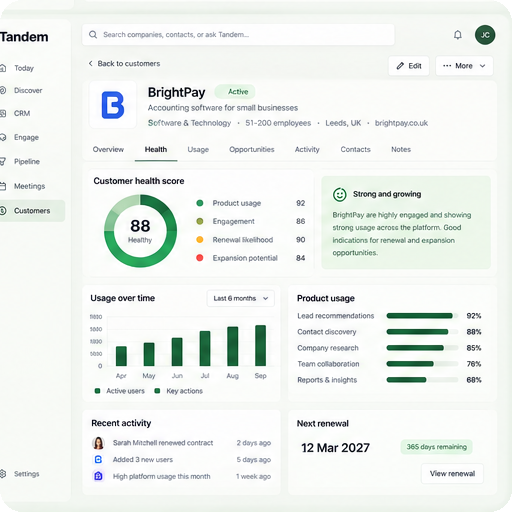The height and width of the screenshot is (512, 512).
Task: Open the Last 6 months dropdown
Action: click(x=241, y=298)
